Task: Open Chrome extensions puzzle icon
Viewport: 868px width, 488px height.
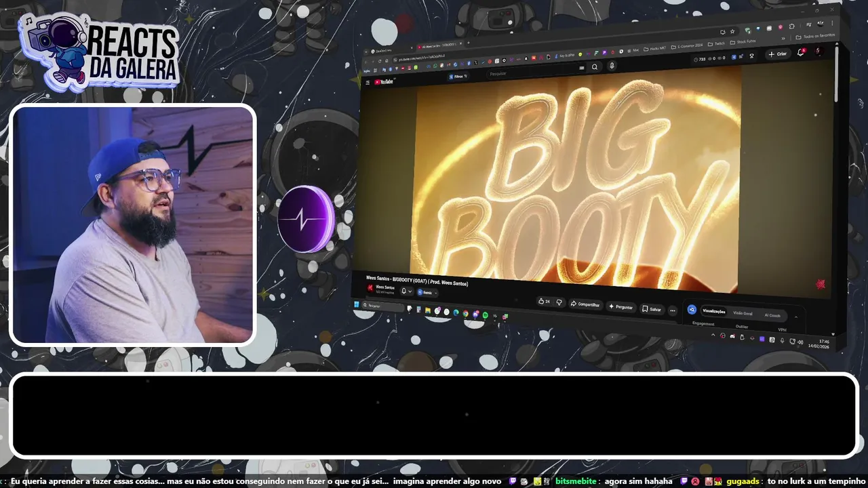Action: [x=792, y=26]
